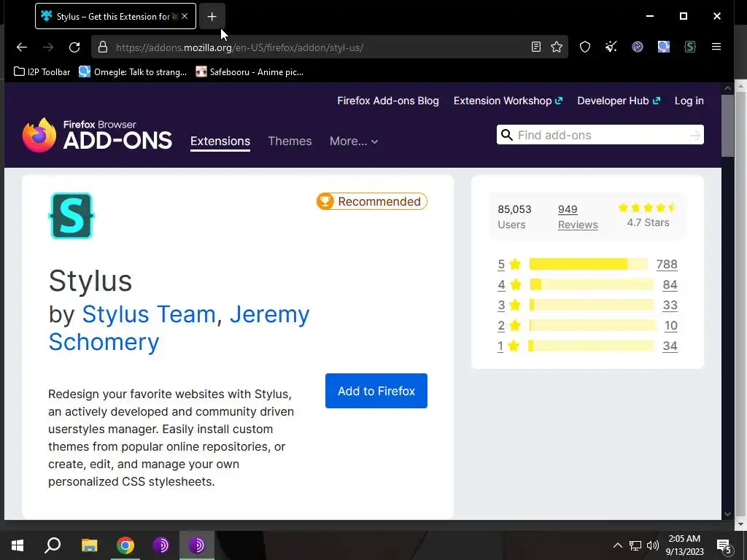Image resolution: width=747 pixels, height=560 pixels.
Task: Open the round purple extension icon
Action: tap(638, 47)
